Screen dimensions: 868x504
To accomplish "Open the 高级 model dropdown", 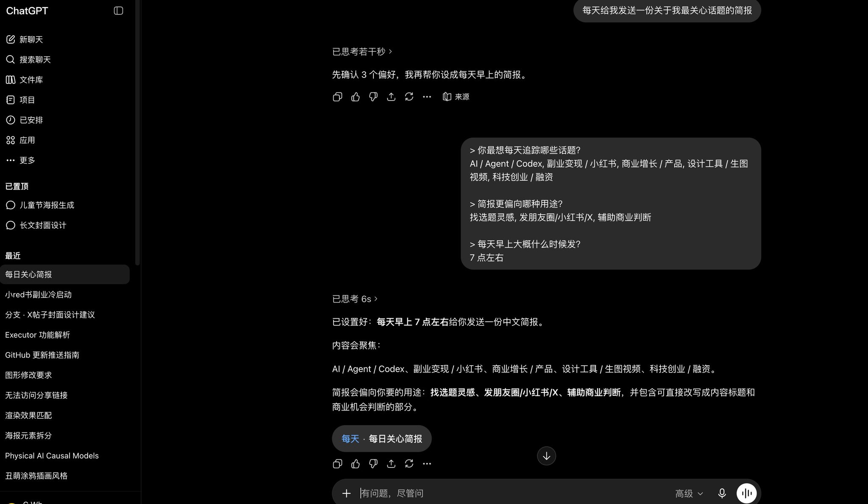I will pos(689,493).
